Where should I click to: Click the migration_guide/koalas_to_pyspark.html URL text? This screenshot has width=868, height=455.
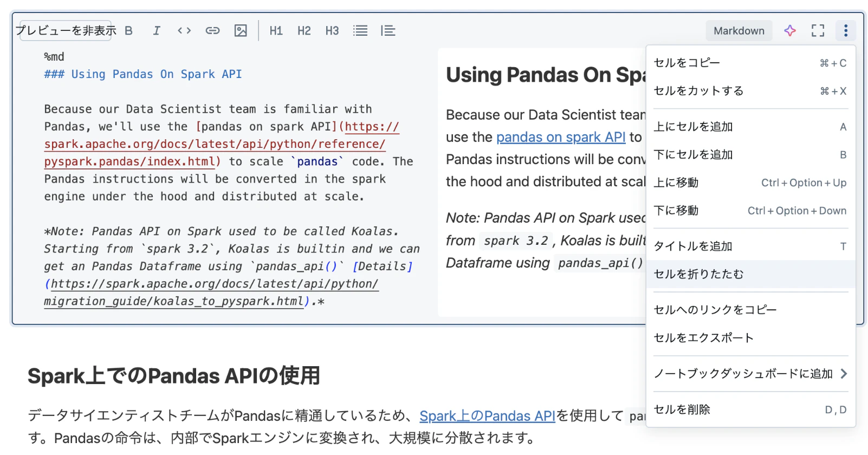pyautogui.click(x=173, y=301)
